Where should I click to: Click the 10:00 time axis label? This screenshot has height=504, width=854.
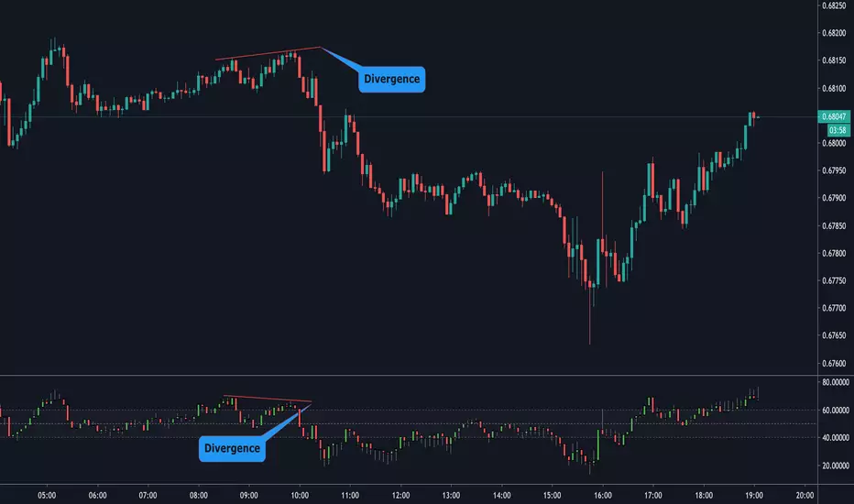[300, 495]
